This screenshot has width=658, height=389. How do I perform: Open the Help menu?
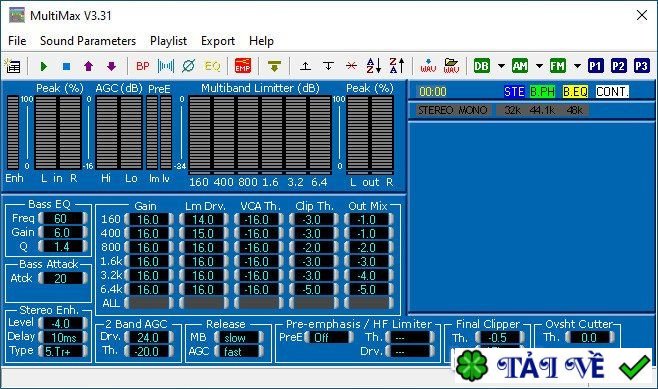point(261,41)
